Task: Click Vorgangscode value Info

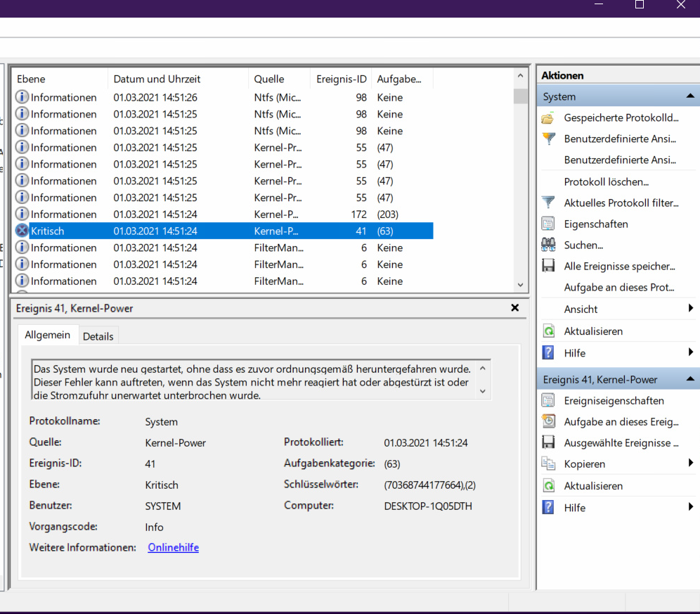Action: click(154, 527)
